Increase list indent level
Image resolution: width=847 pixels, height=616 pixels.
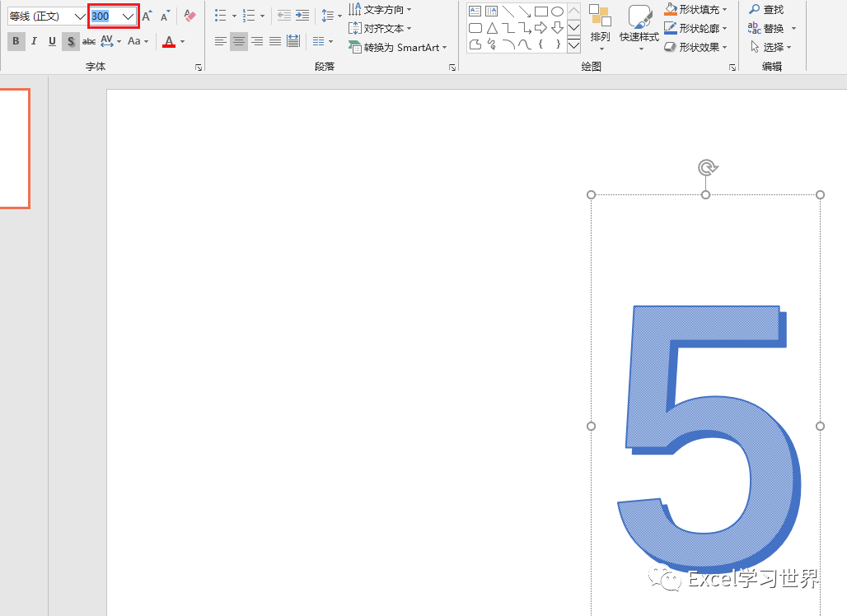302,16
